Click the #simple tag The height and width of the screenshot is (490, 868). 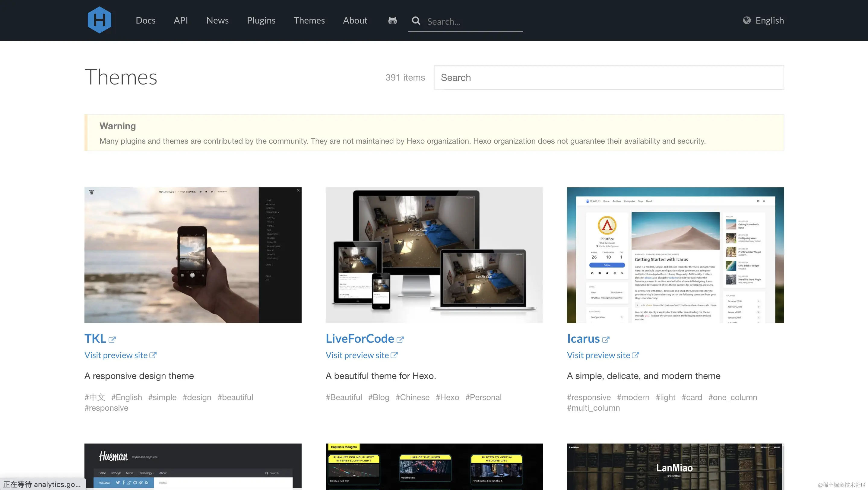click(x=163, y=397)
